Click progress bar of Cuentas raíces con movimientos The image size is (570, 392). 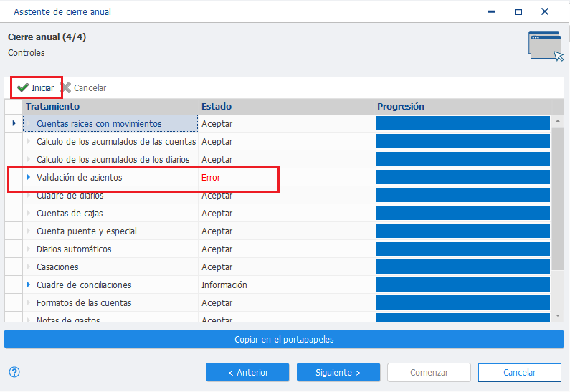pyautogui.click(x=462, y=123)
